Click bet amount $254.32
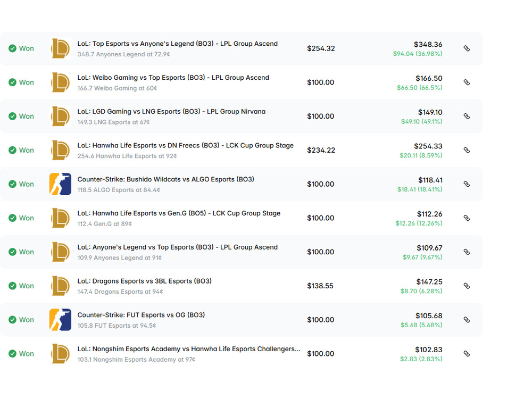The height and width of the screenshot is (399, 532). coord(321,48)
